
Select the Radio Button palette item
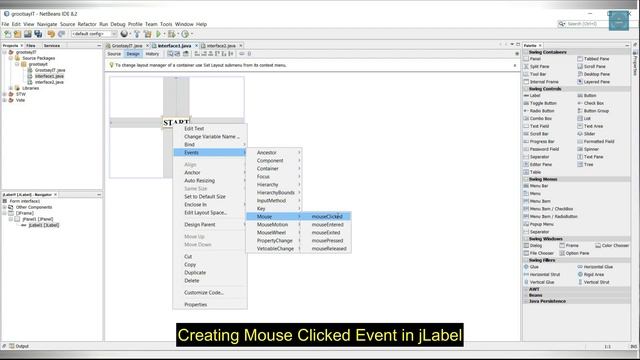point(539,111)
